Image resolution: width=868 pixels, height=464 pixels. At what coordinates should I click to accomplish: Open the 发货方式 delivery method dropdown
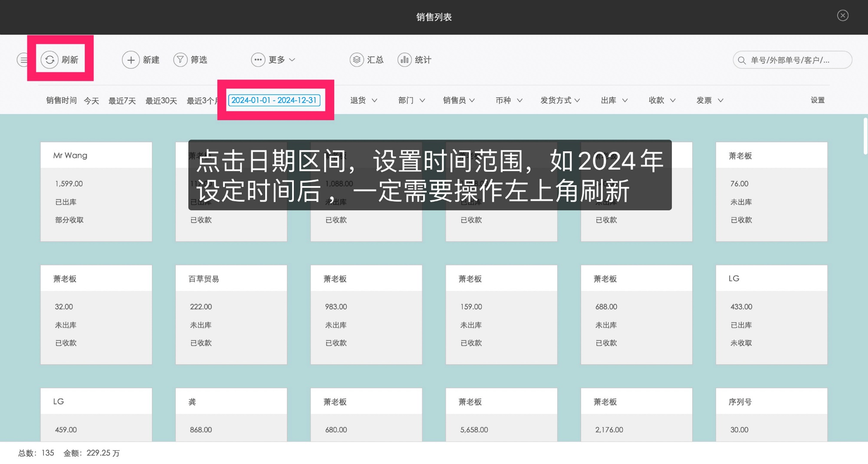pos(560,100)
